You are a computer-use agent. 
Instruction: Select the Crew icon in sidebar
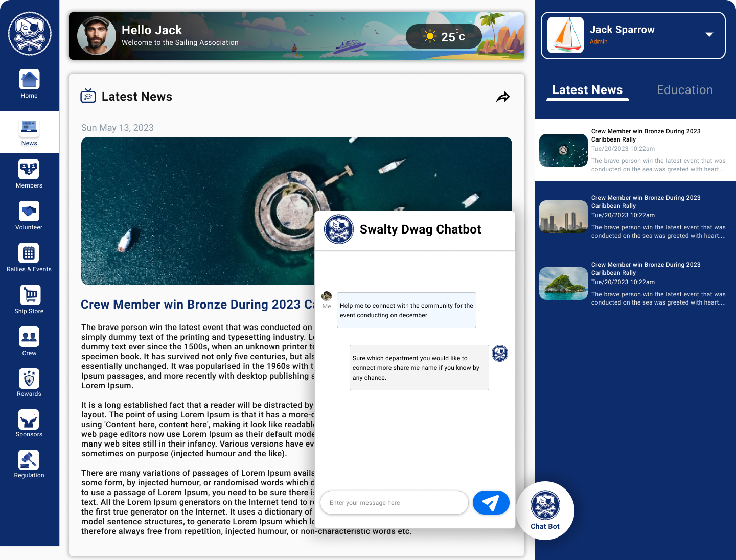[29, 337]
